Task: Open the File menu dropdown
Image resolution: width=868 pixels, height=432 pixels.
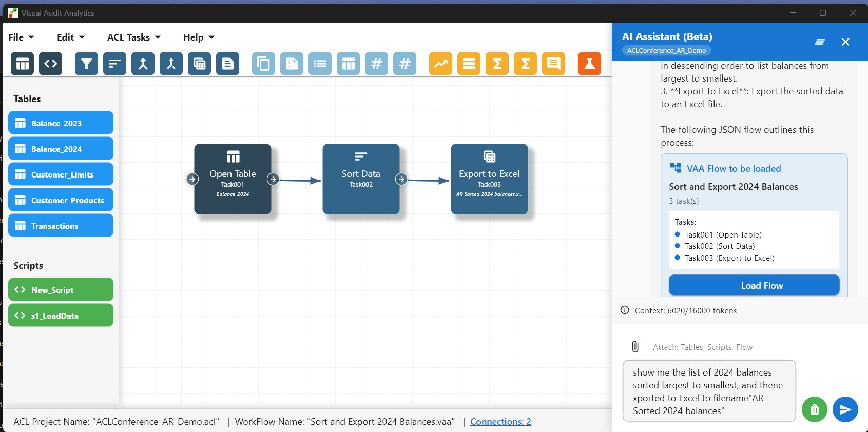Action: (21, 37)
